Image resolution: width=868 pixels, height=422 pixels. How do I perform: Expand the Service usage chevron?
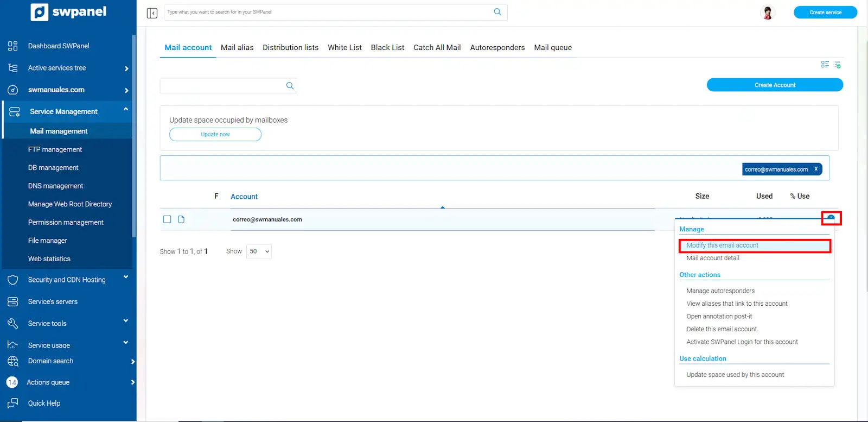click(126, 343)
